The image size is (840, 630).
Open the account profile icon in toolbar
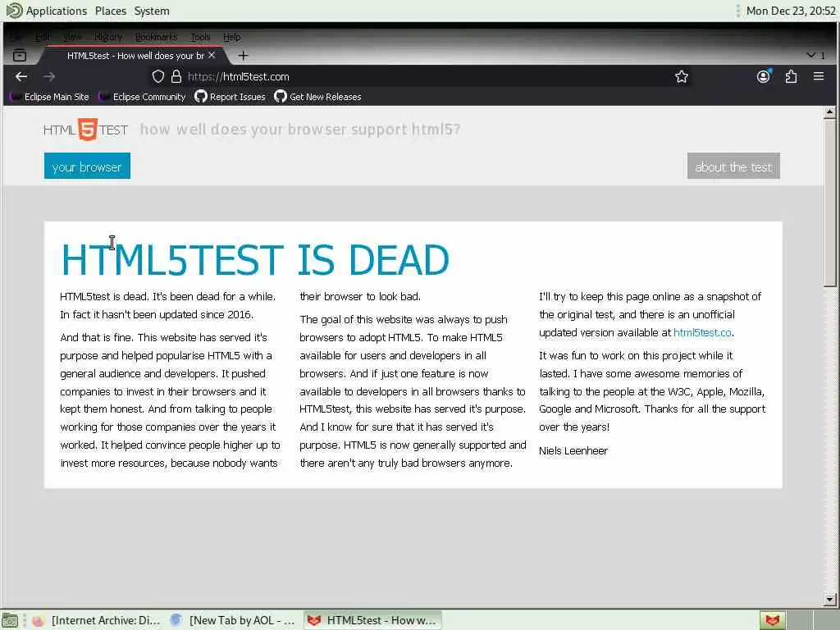pyautogui.click(x=764, y=76)
